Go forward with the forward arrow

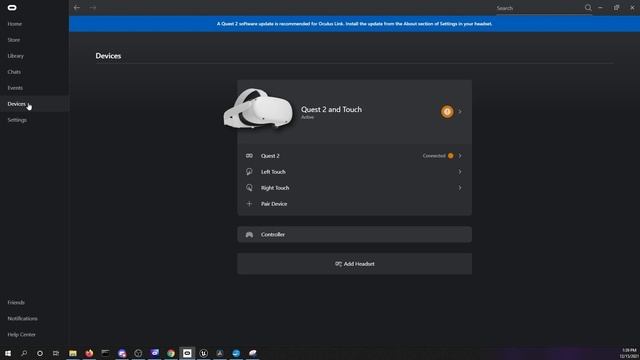pos(93,8)
